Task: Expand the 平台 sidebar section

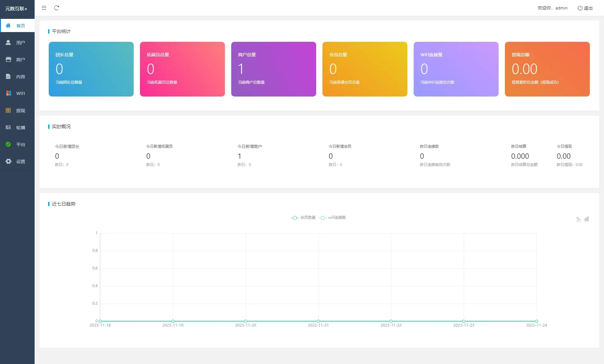Action: [x=17, y=144]
